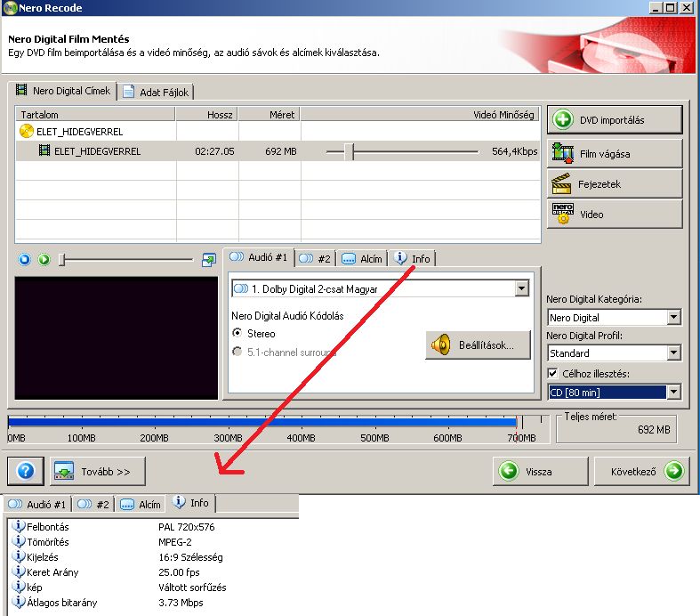700x616 pixels.
Task: Click the Kijelzés info icon
Action: coord(19,556)
